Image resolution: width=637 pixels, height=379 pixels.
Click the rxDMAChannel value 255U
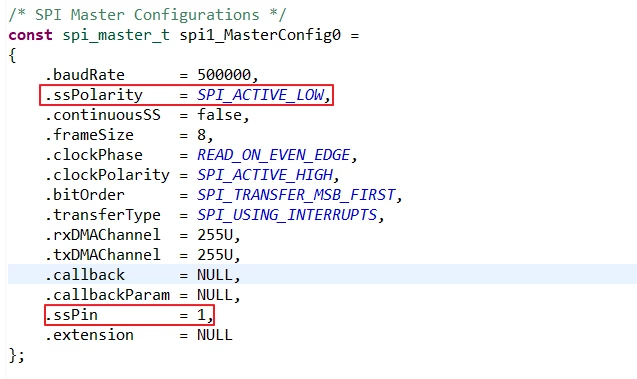tap(215, 235)
